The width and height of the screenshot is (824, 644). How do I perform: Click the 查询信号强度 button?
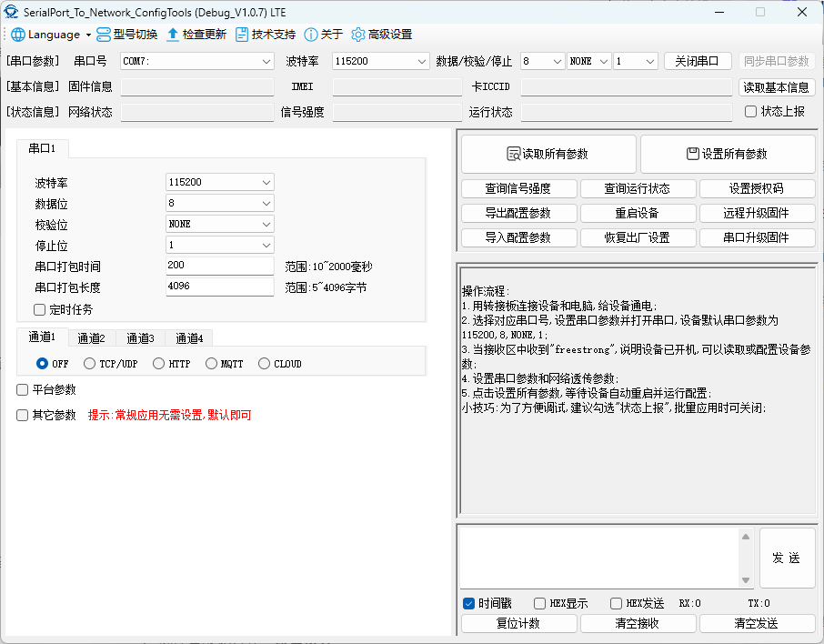click(518, 188)
